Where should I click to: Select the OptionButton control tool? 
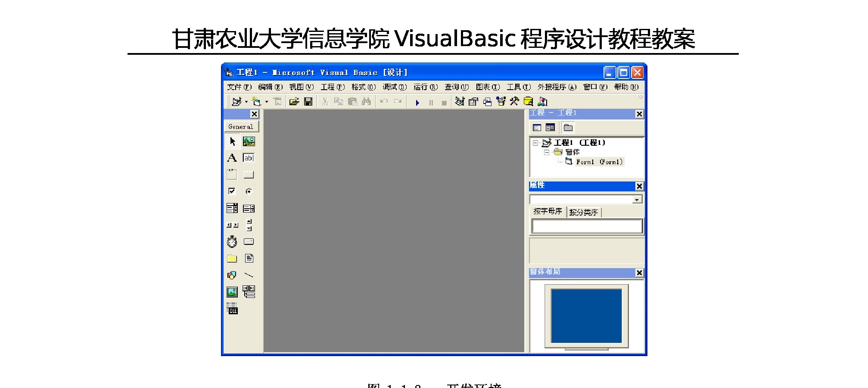[x=249, y=191]
